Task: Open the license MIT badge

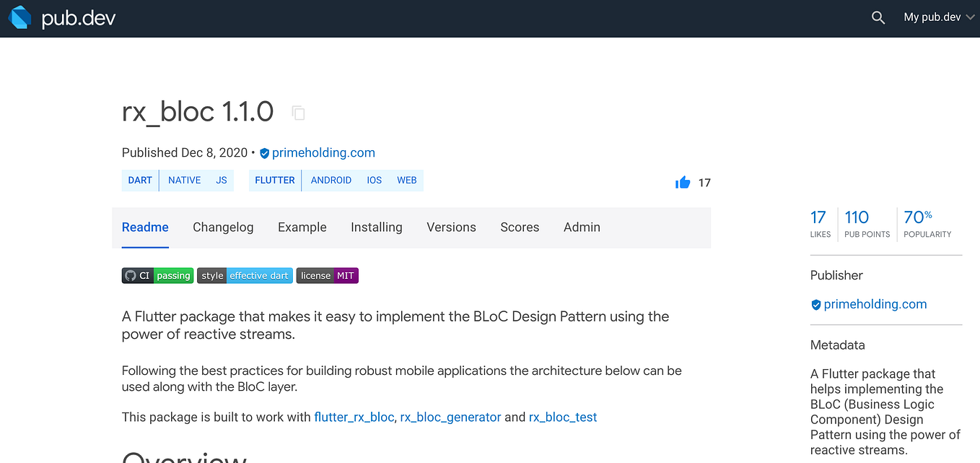Action: (327, 275)
